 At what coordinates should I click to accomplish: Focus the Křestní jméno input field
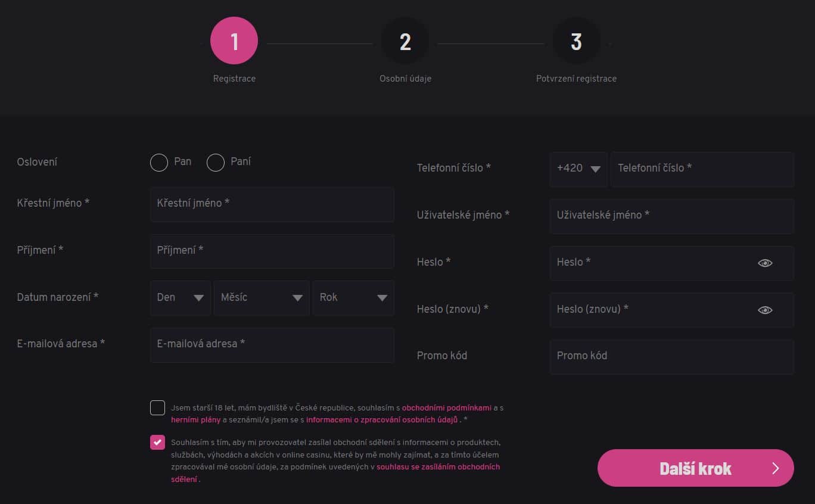coord(272,204)
